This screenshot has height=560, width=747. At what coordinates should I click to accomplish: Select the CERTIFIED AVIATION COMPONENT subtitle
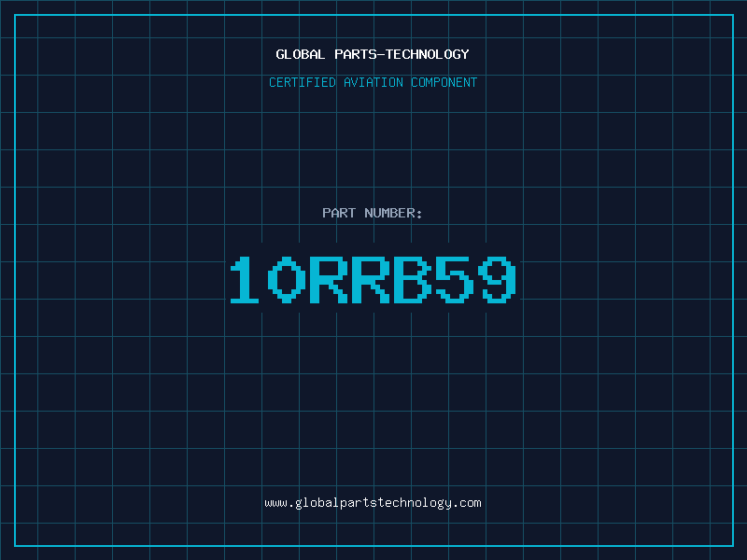point(373,82)
